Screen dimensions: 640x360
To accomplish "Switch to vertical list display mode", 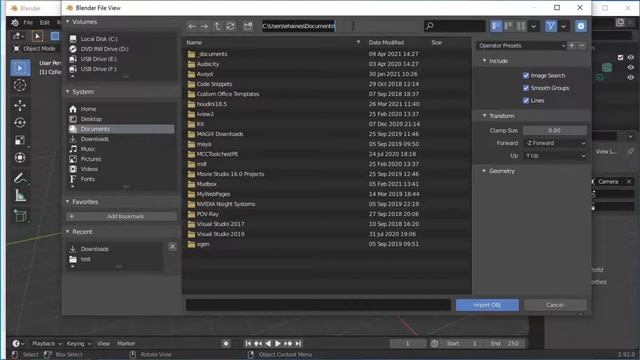I will click(x=496, y=26).
